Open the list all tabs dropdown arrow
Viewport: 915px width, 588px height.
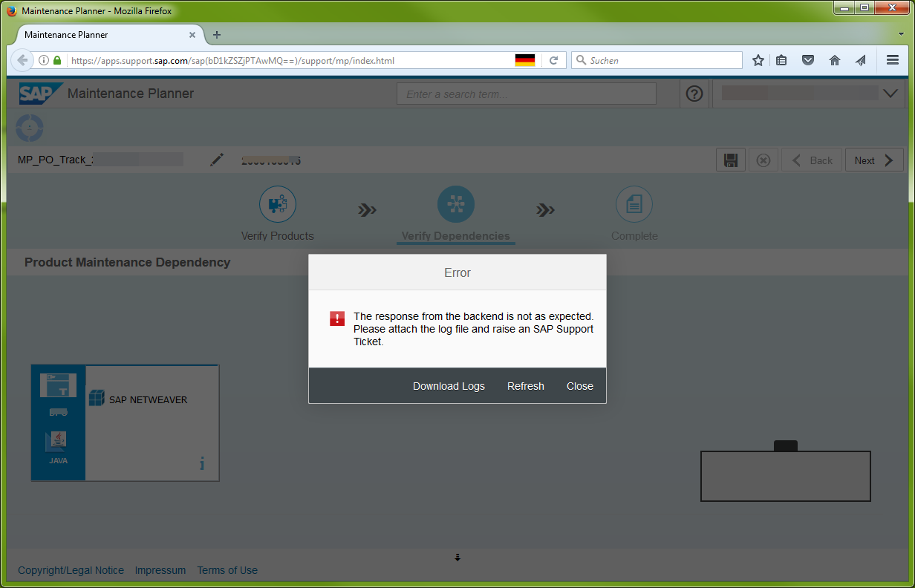coord(901,35)
